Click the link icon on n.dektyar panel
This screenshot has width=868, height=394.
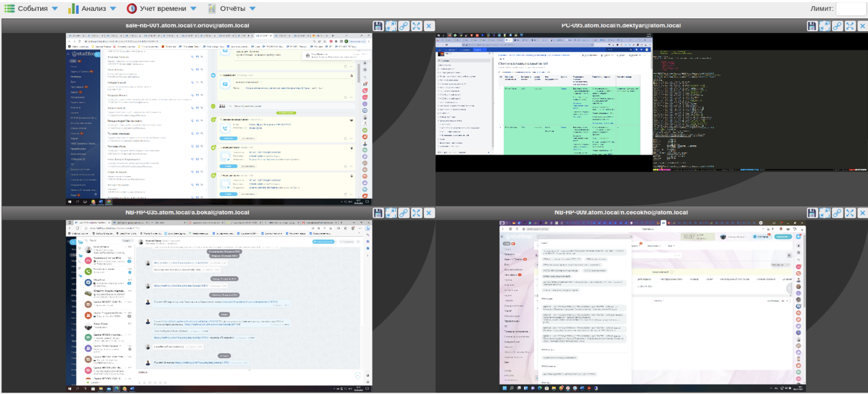(837, 26)
